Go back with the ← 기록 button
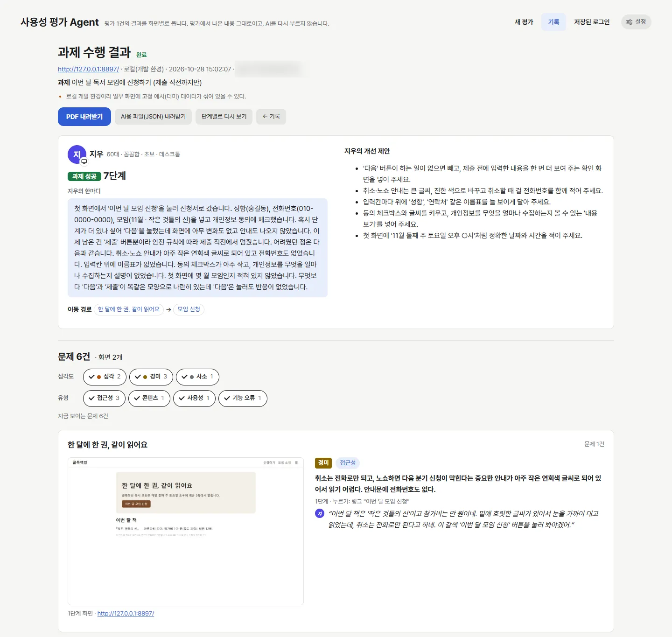672x637 pixels. tap(271, 117)
